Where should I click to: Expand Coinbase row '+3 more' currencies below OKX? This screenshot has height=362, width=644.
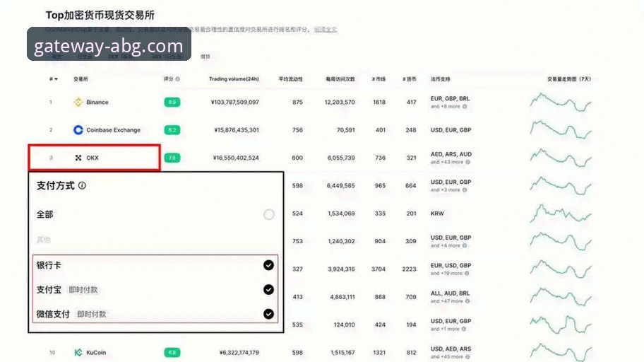click(446, 189)
